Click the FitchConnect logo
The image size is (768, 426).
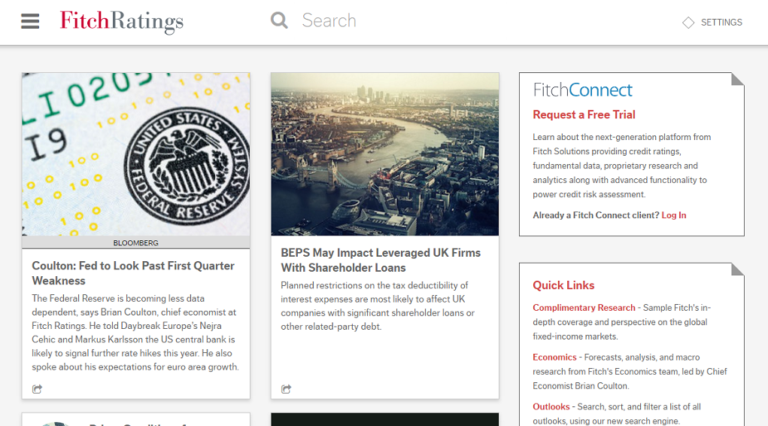pos(582,90)
